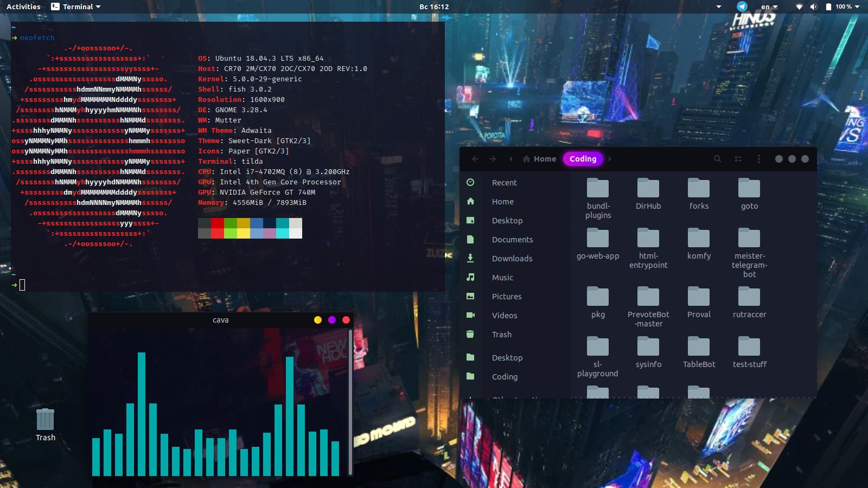This screenshot has width=868, height=488.
Task: Expand the keyboard layout 'en' dropdown
Action: [x=768, y=7]
